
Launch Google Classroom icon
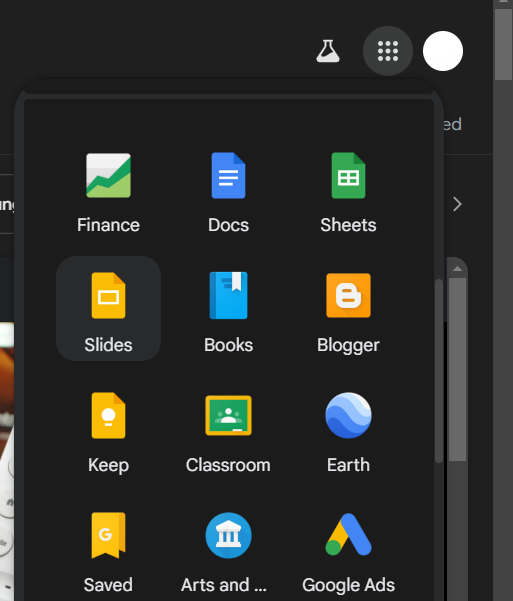229,415
